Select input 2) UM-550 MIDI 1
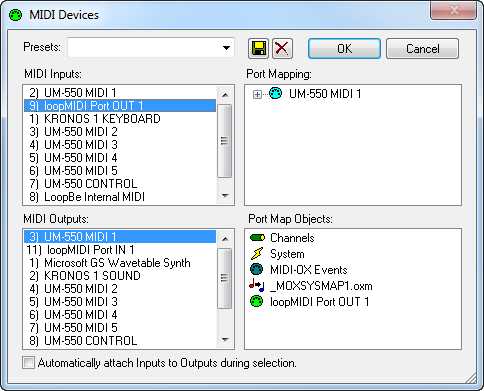Image resolution: width=484 pixels, height=391 pixels. [120, 93]
